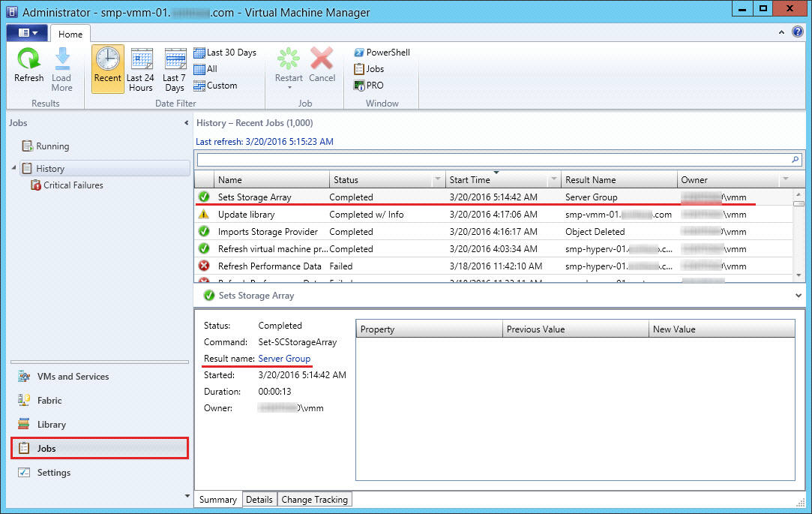The image size is (812, 514).
Task: Open the PowerShell window
Action: click(x=382, y=53)
